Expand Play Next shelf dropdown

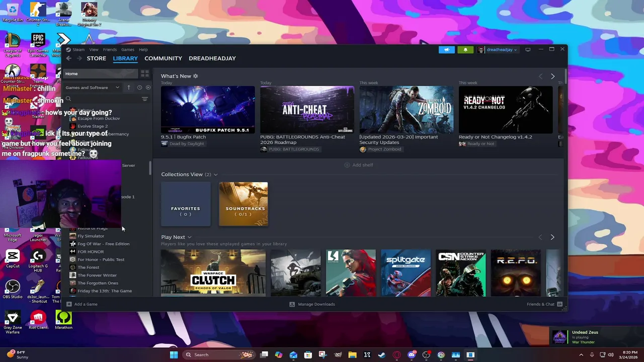point(190,237)
